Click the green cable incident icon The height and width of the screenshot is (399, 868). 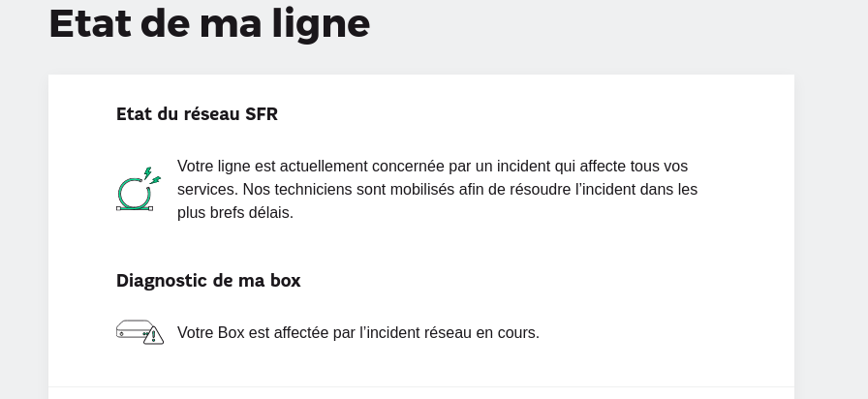click(139, 189)
